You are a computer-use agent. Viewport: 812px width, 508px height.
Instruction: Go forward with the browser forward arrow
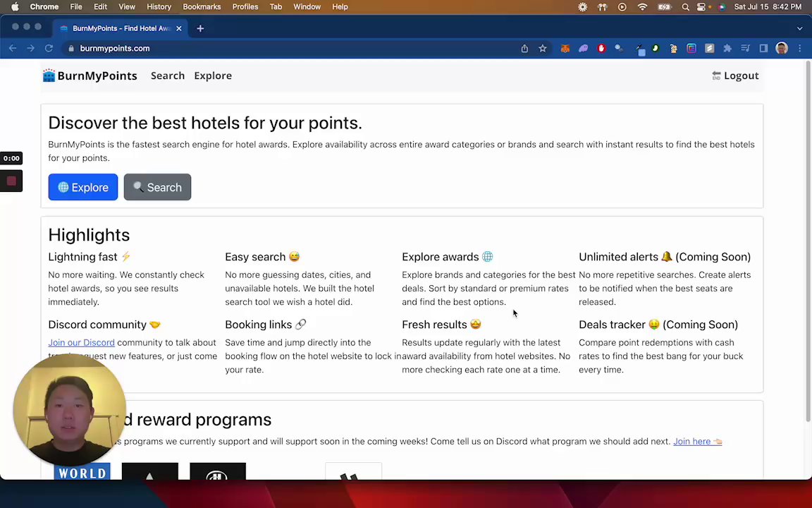pos(30,48)
